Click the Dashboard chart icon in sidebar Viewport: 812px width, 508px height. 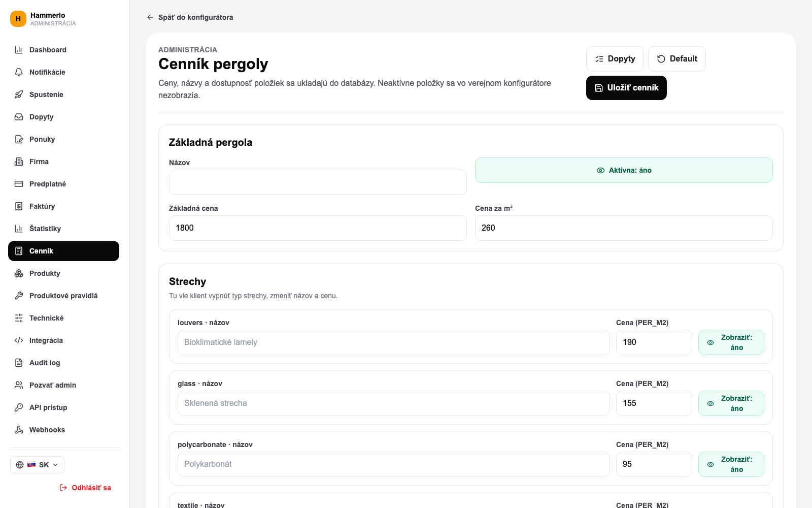click(19, 50)
